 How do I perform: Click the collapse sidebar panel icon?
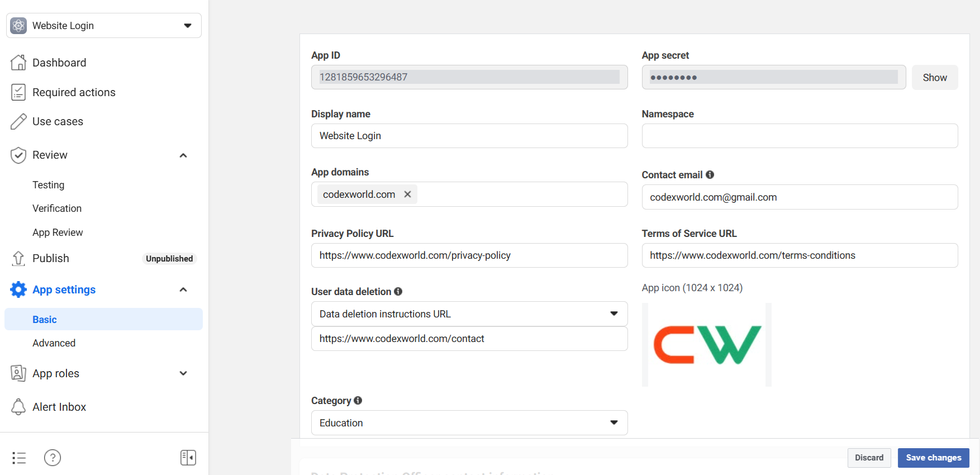pos(188,458)
